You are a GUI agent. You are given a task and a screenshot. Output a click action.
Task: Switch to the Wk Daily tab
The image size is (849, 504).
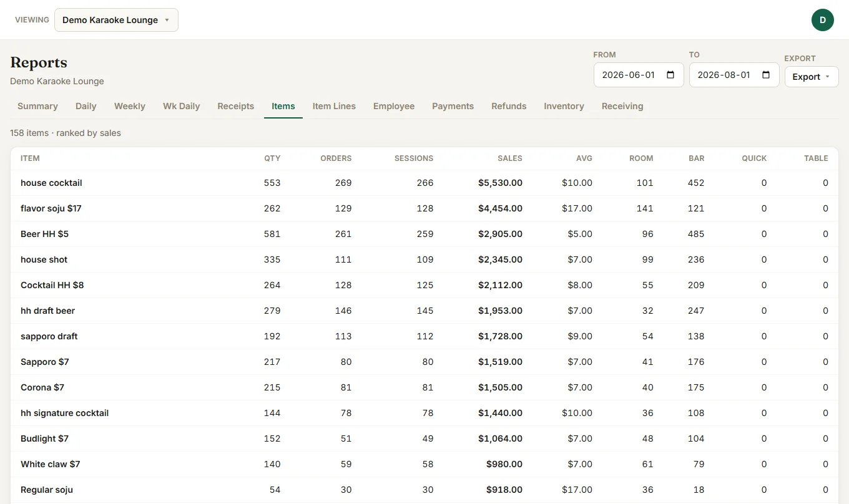click(x=182, y=106)
